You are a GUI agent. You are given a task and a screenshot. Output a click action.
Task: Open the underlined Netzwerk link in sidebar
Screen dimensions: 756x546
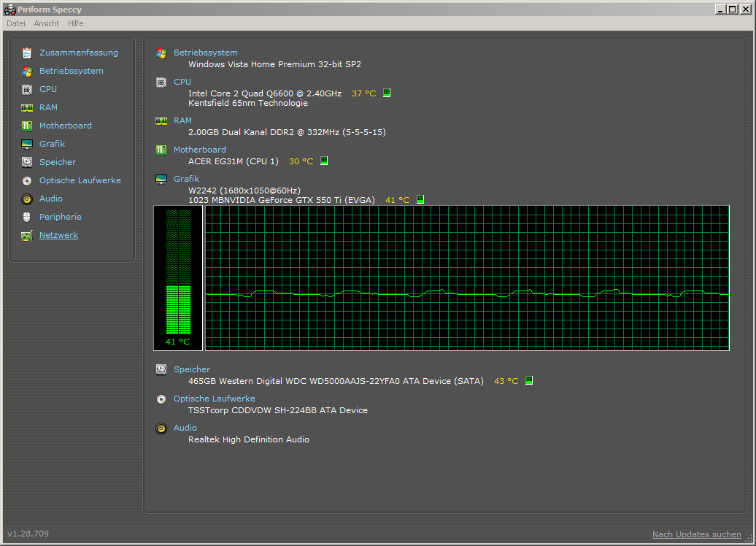click(x=58, y=235)
